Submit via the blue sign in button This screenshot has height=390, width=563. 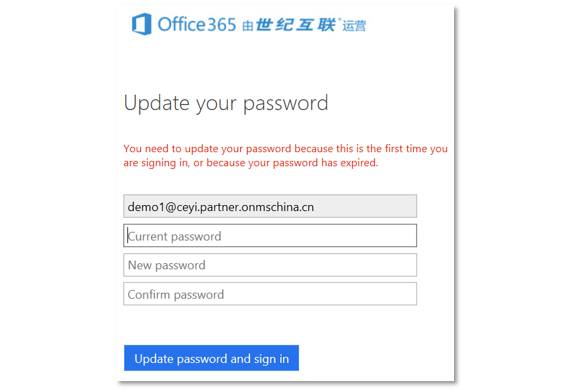click(211, 358)
